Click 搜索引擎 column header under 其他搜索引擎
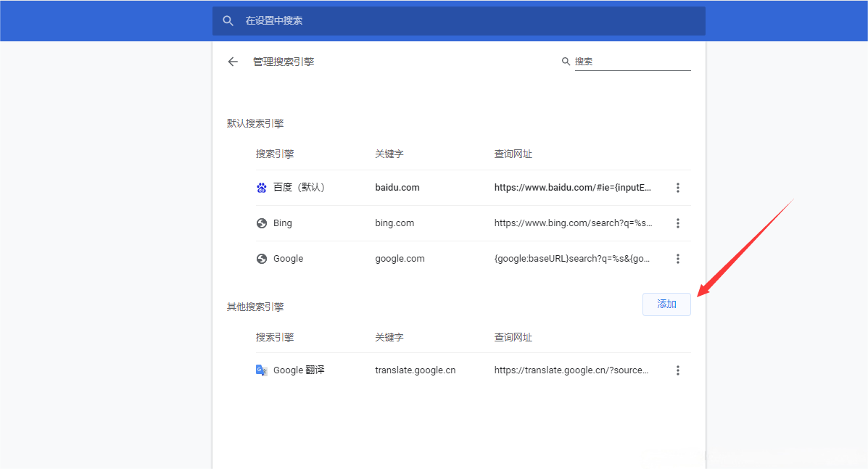This screenshot has height=469, width=868. [x=275, y=337]
